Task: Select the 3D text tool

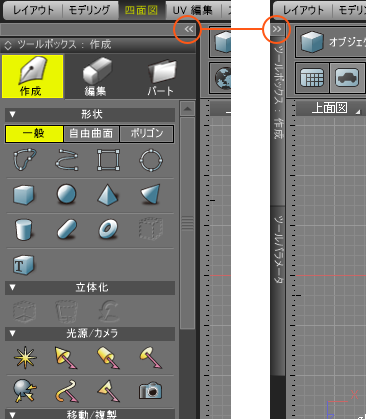Action: pos(23,265)
